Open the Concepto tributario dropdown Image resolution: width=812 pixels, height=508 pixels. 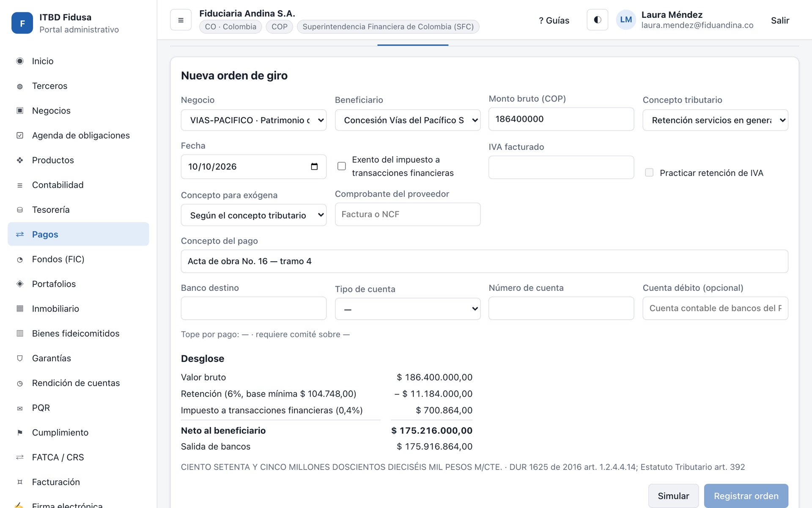coord(715,120)
